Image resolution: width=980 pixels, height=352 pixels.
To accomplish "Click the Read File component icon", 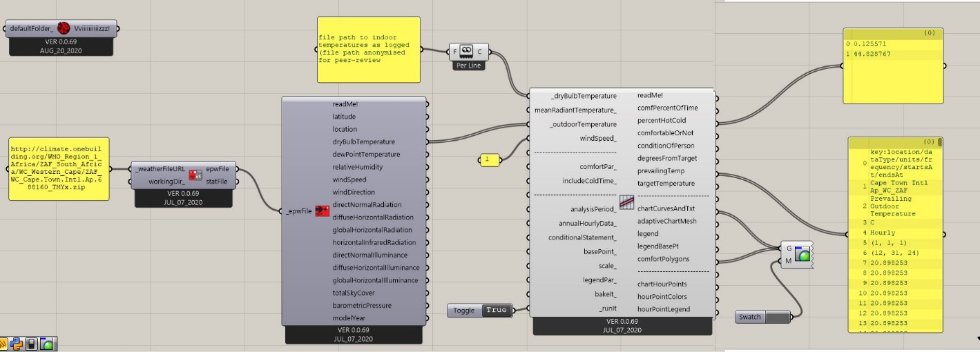I will pos(466,51).
